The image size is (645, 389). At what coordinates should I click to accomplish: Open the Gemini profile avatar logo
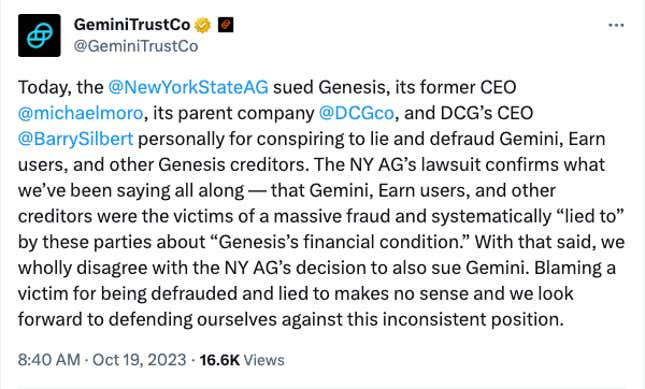click(39, 35)
